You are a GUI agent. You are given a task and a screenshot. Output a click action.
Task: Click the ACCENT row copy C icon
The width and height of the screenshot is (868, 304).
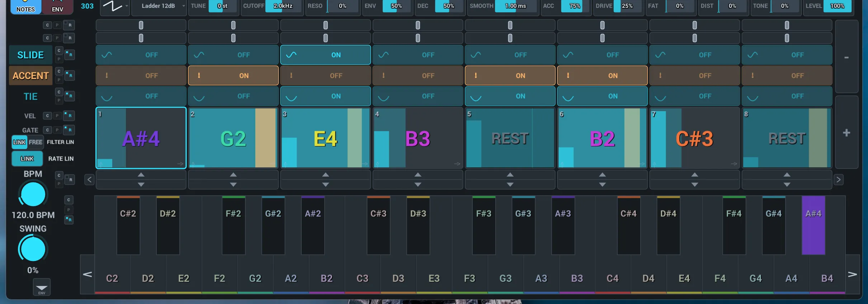[59, 71]
